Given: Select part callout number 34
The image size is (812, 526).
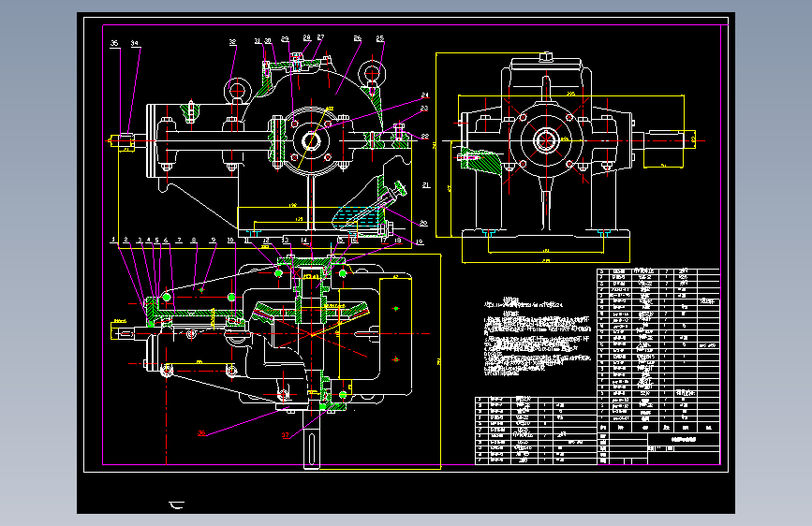Looking at the screenshot, I should (135, 43).
